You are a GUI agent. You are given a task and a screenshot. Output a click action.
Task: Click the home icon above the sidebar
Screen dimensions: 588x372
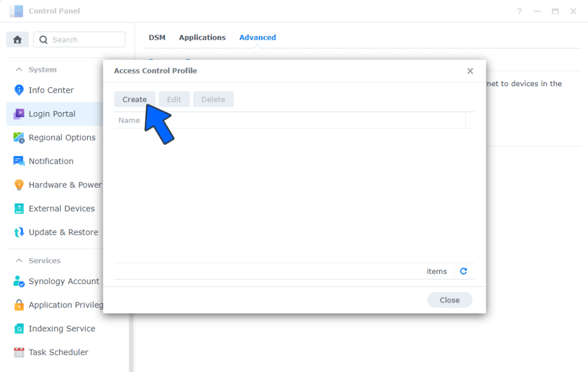coord(17,39)
